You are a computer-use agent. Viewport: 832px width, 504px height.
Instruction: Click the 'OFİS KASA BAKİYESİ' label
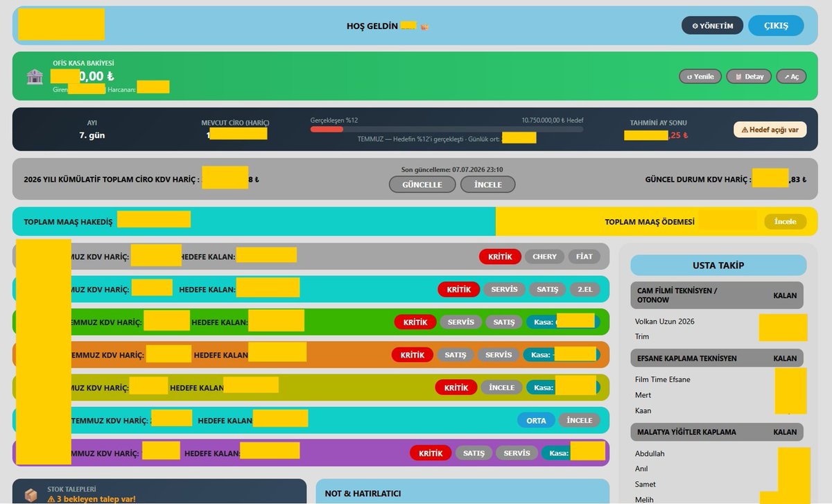83,63
